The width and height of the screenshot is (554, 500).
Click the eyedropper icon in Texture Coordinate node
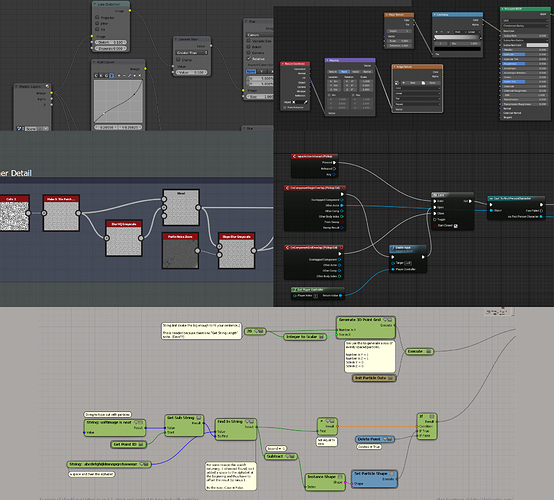coord(306,102)
